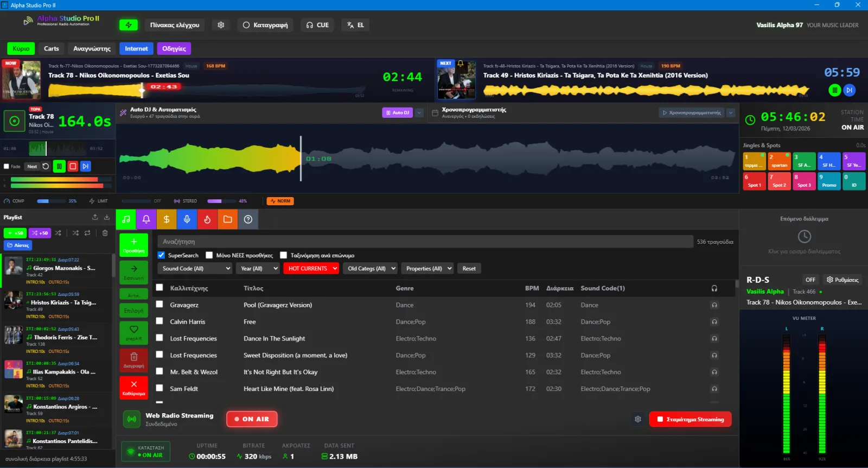The image size is (868, 468).
Task: Open the question mark help tab
Action: tap(248, 219)
